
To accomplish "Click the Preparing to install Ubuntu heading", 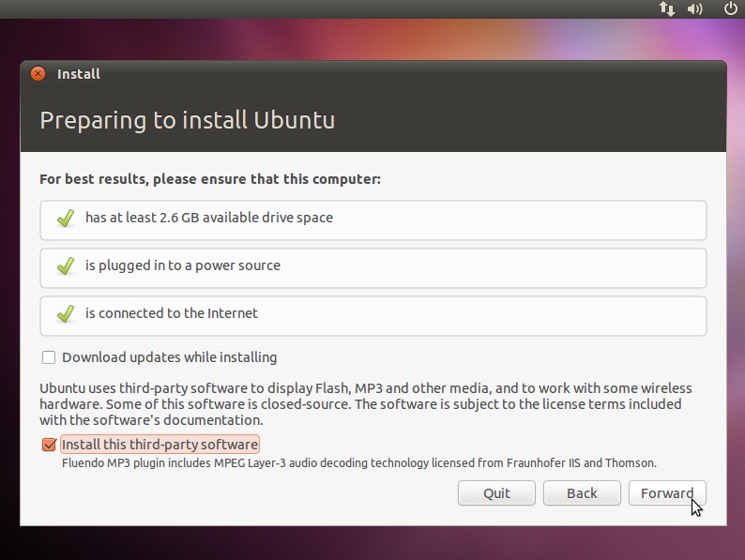I will 187,121.
